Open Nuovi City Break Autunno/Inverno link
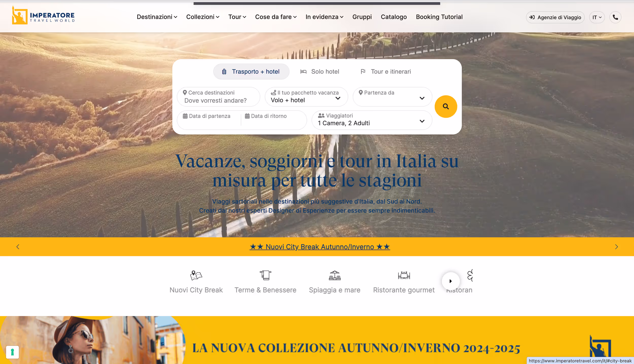 click(320, 247)
